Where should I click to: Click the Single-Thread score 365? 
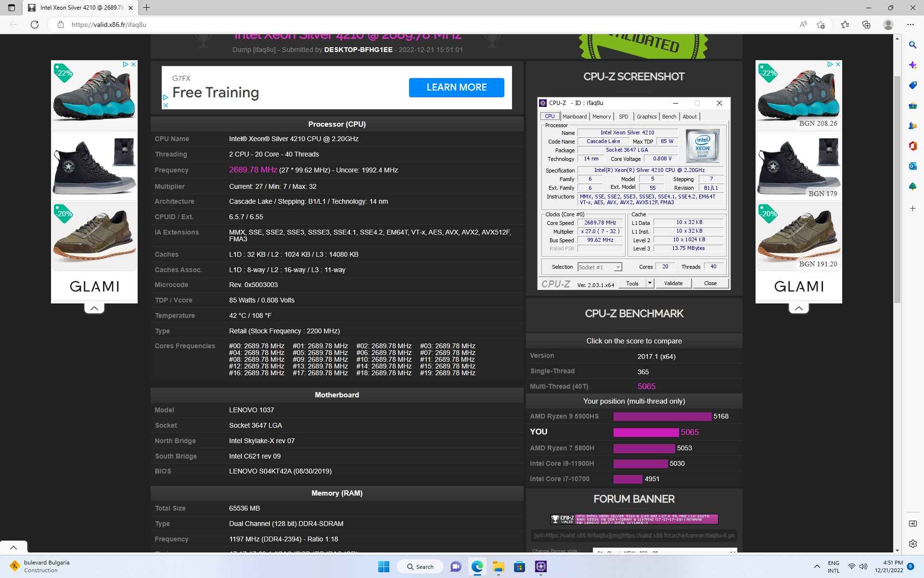643,371
